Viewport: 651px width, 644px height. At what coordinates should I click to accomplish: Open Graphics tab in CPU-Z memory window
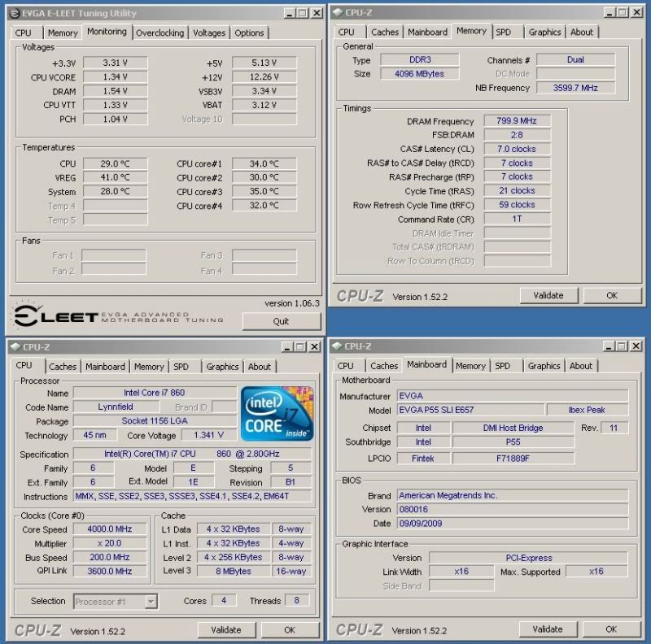pyautogui.click(x=544, y=32)
